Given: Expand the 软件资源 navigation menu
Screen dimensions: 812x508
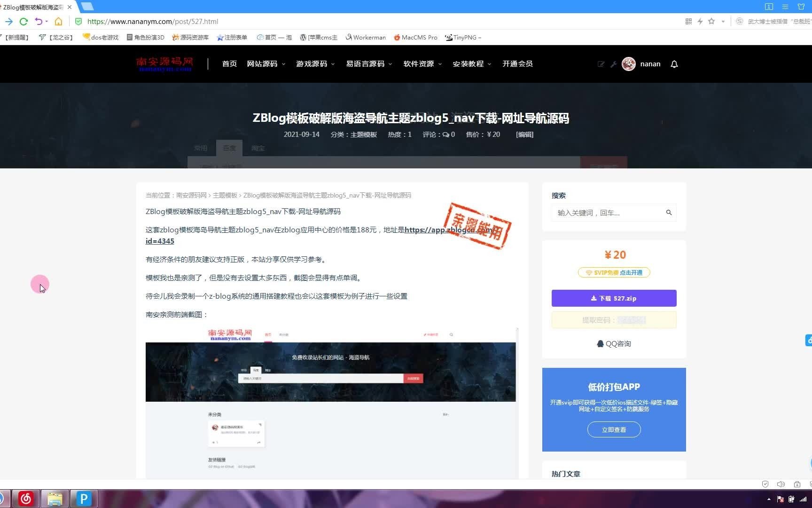Looking at the screenshot, I should click(x=422, y=64).
